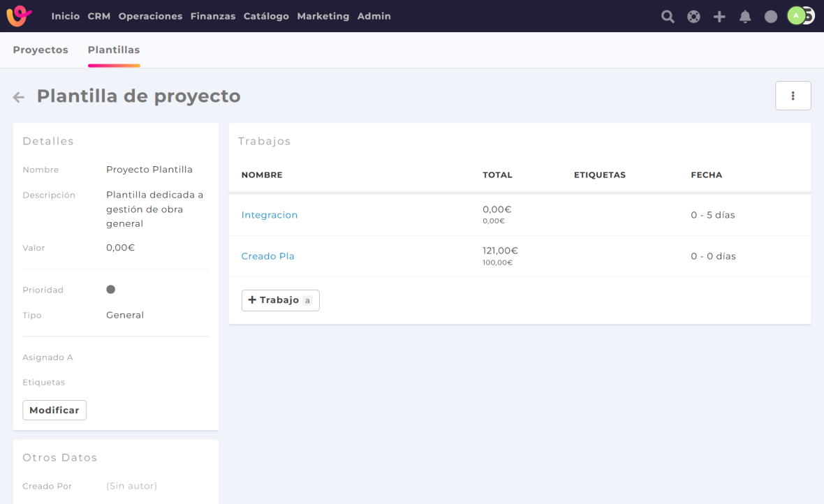The image size is (824, 504).
Task: Click the plus quick-create icon
Action: [x=719, y=17]
